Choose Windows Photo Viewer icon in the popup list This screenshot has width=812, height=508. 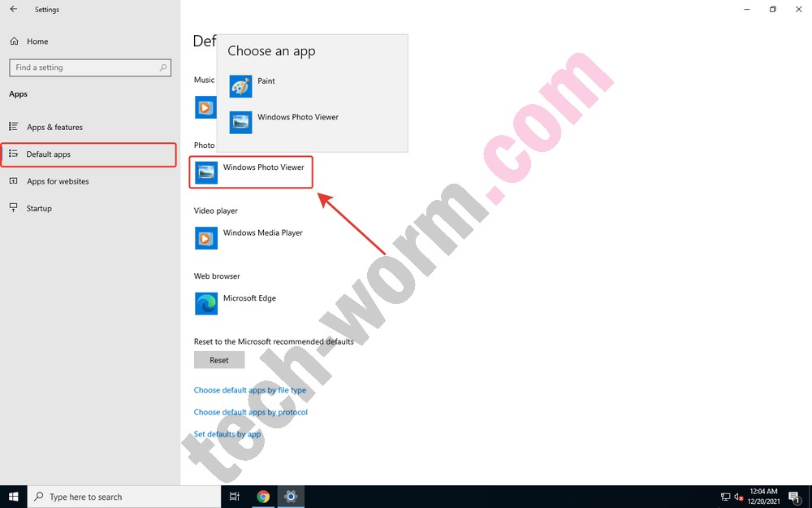(240, 122)
